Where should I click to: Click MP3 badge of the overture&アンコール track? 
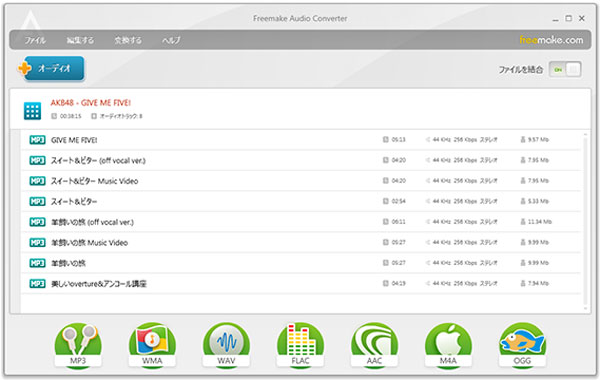coord(38,284)
